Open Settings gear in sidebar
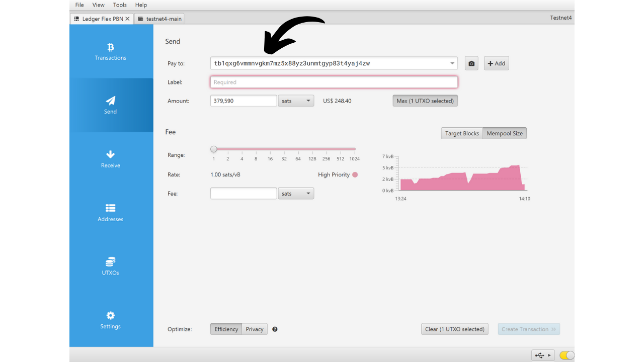The width and height of the screenshot is (644, 362). point(111,316)
